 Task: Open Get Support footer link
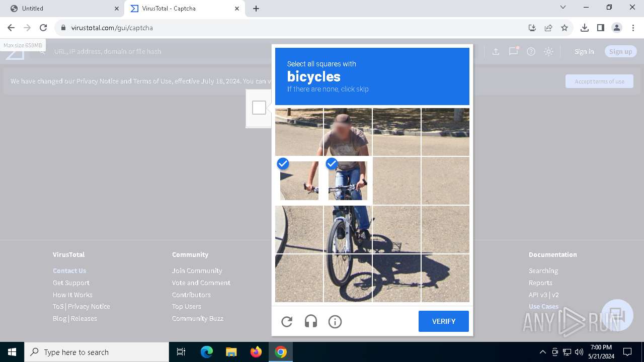click(71, 283)
